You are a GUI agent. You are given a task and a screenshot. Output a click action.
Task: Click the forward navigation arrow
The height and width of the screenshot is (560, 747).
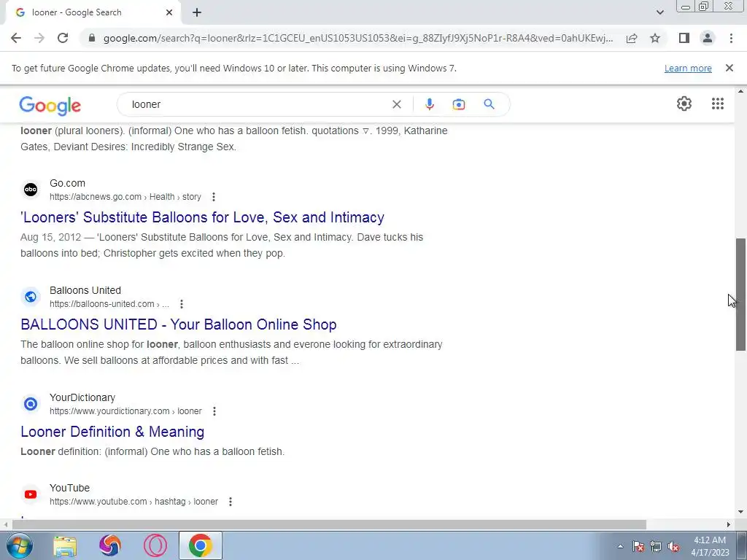[39, 38]
